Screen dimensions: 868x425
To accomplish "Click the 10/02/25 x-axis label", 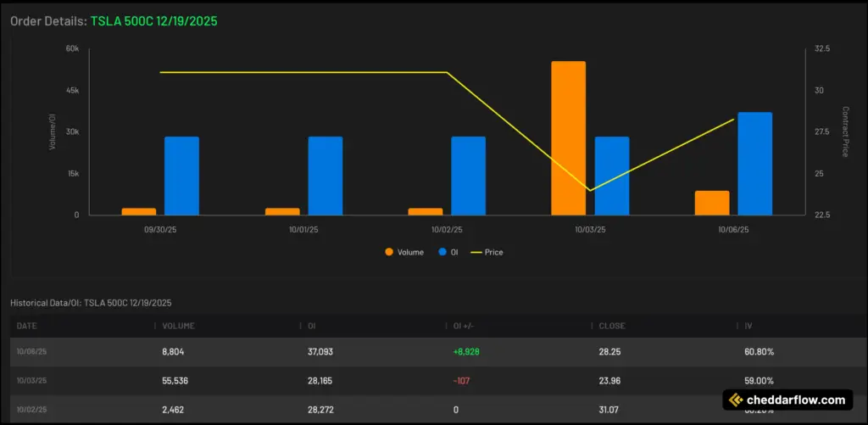I will [x=448, y=229].
